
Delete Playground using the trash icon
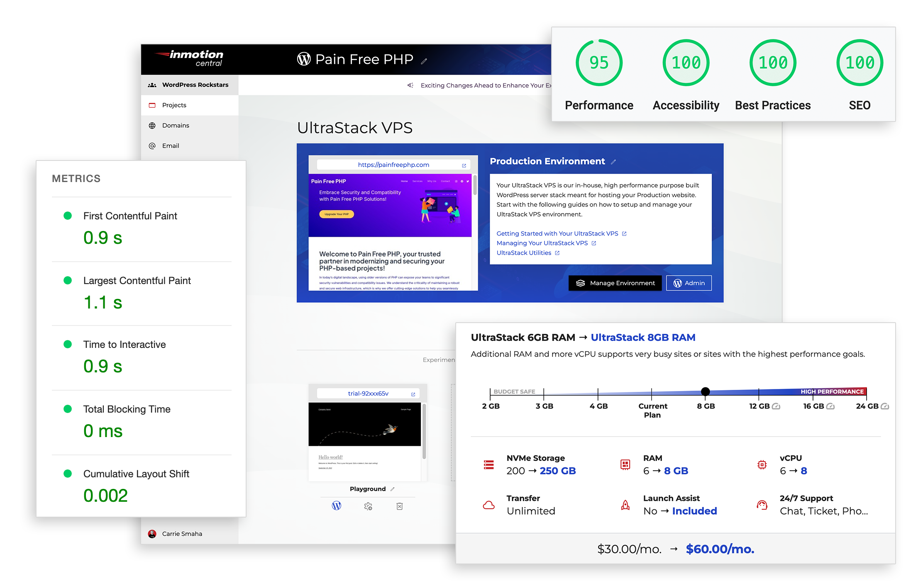pos(400,506)
